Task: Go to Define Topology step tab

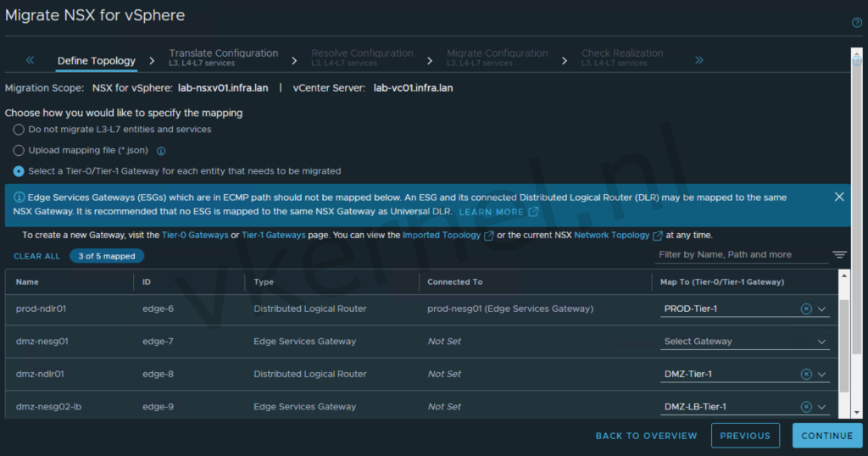Action: [x=96, y=61]
